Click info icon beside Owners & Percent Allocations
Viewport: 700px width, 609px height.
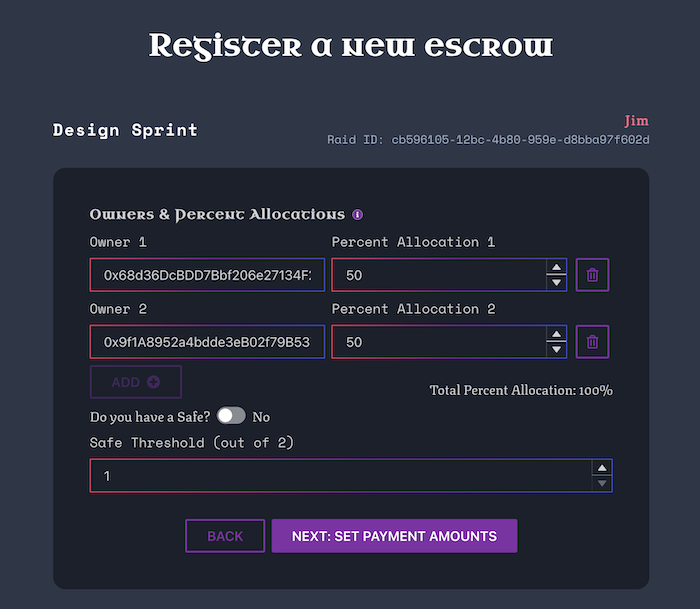point(357,214)
